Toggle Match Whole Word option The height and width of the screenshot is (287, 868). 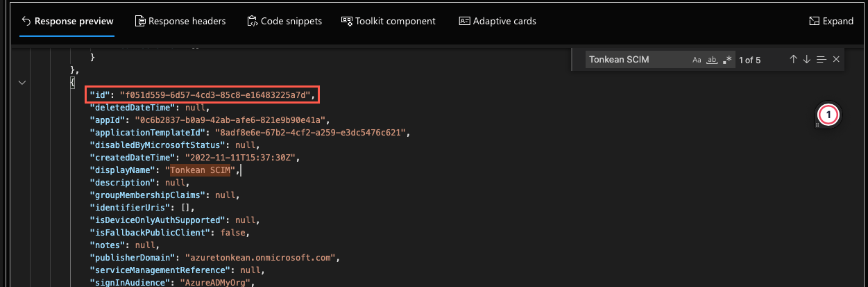[x=711, y=60]
